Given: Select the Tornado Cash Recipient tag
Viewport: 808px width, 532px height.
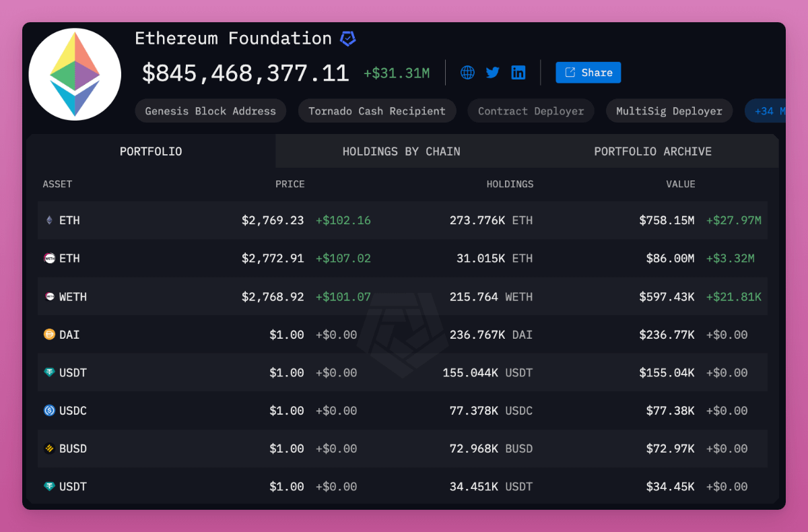Looking at the screenshot, I should (x=377, y=111).
